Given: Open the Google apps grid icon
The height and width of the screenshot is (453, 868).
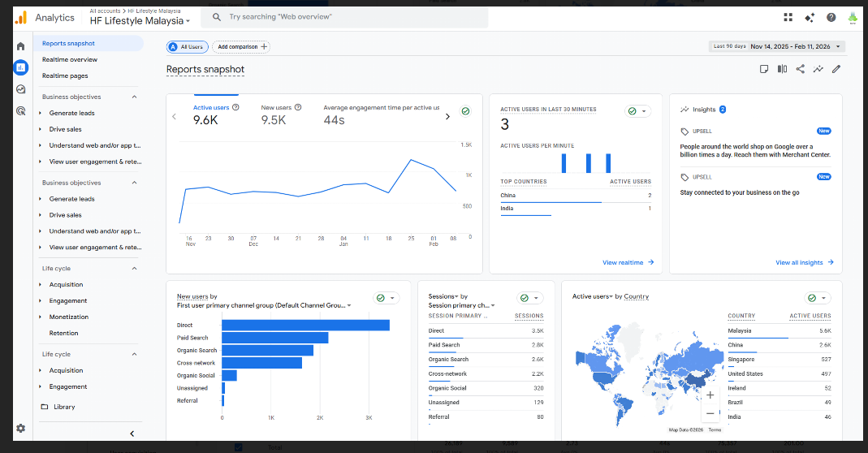Looking at the screenshot, I should (788, 17).
